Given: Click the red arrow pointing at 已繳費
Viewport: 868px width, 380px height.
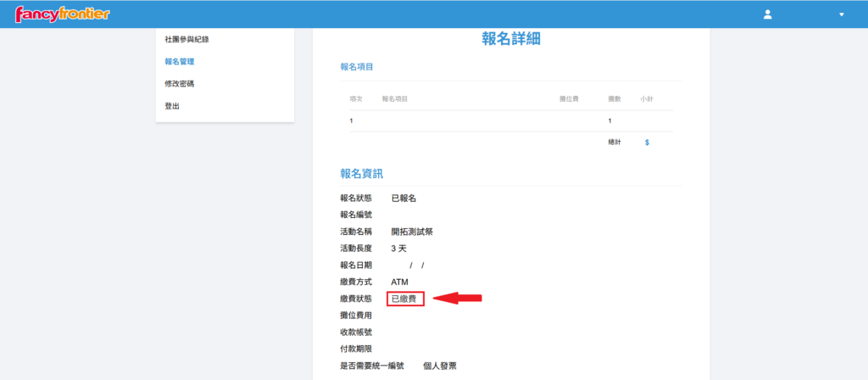Looking at the screenshot, I should coord(458,298).
